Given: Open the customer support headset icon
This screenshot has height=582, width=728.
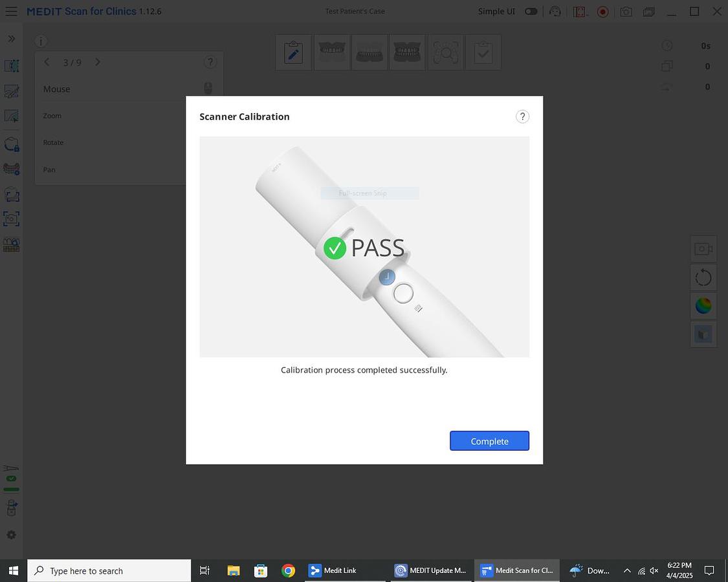Looking at the screenshot, I should (555, 12).
